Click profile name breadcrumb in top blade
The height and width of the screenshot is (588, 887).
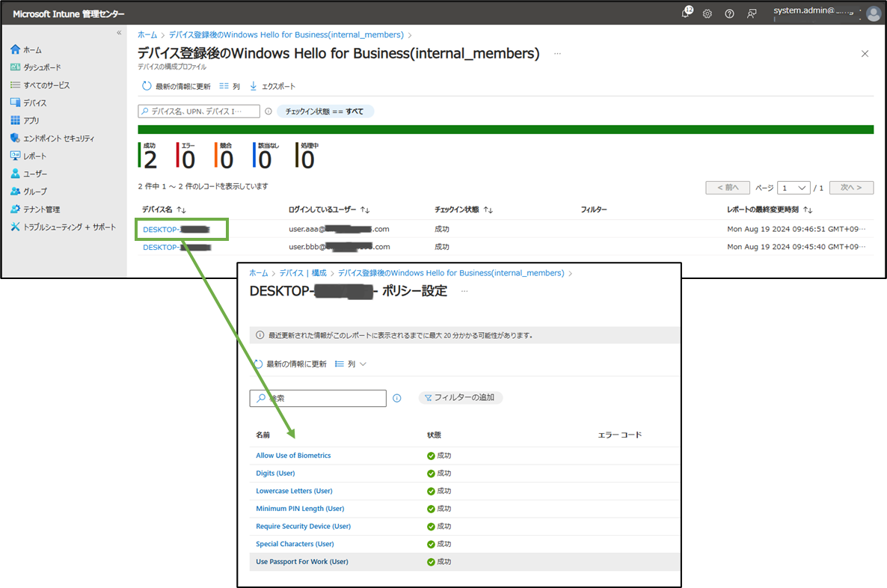[x=286, y=34]
